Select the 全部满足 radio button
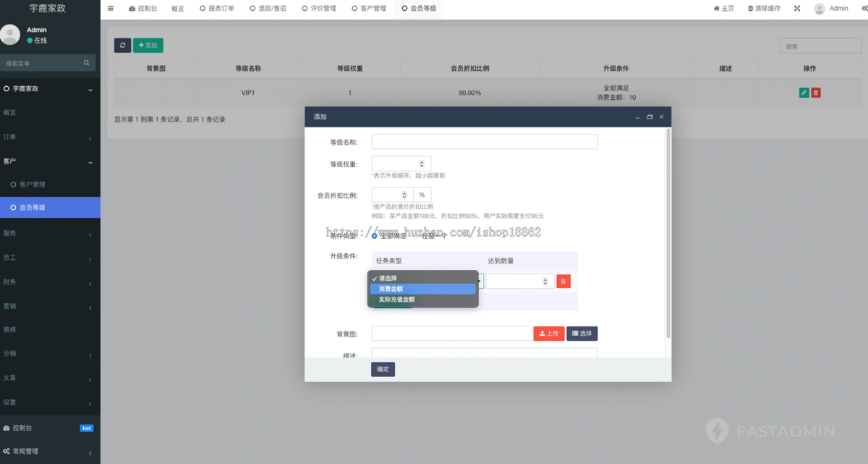Image resolution: width=868 pixels, height=464 pixels. tap(374, 235)
